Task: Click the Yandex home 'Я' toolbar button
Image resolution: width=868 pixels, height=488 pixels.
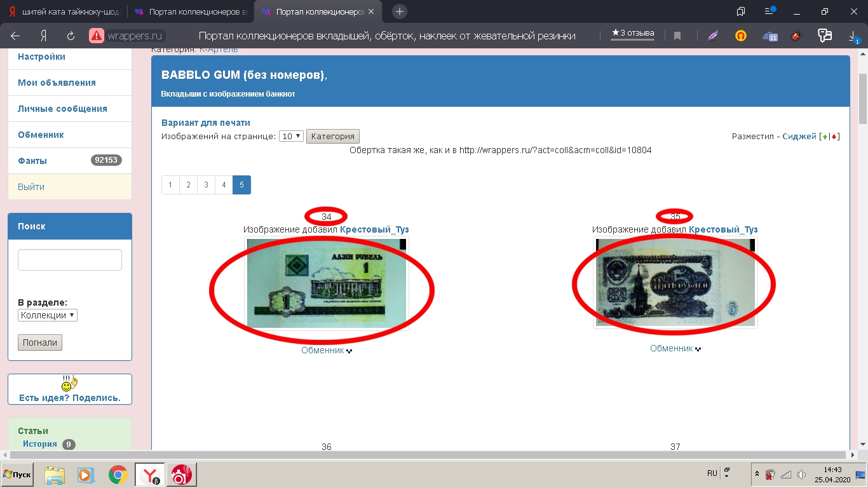Action: [x=43, y=36]
